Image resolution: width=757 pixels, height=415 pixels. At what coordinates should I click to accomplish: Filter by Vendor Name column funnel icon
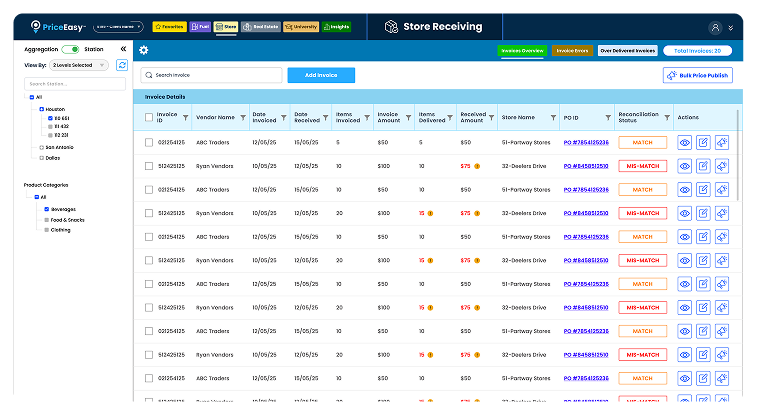click(244, 118)
